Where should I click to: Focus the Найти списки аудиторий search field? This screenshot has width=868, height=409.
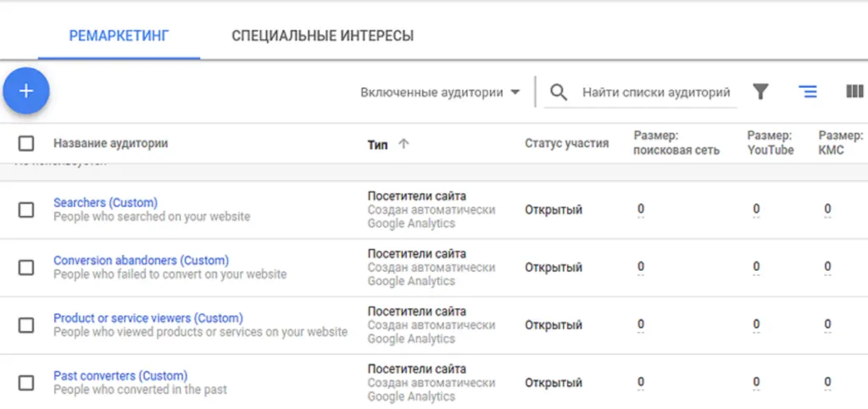coord(656,92)
